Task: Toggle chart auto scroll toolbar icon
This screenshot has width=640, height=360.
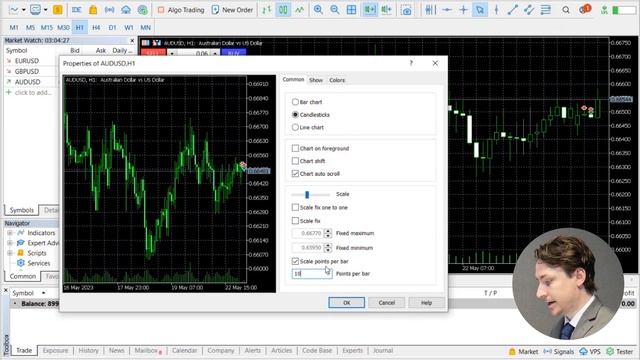Action: pos(370,9)
